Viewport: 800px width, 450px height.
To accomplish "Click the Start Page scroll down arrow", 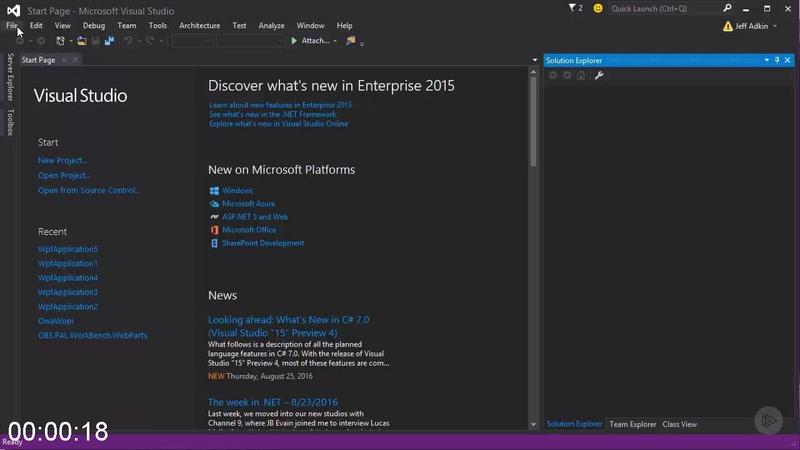I will coord(533,424).
